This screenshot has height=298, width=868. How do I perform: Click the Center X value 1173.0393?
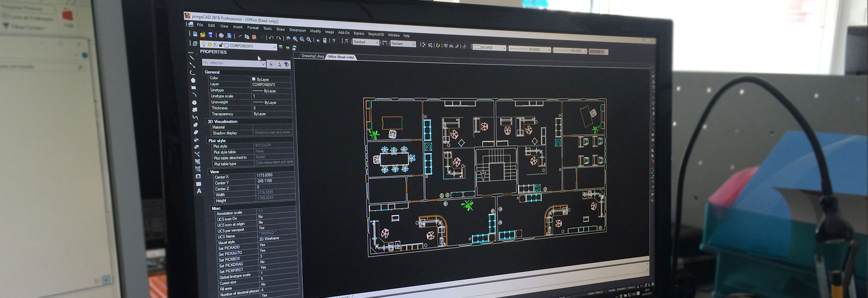(264, 175)
